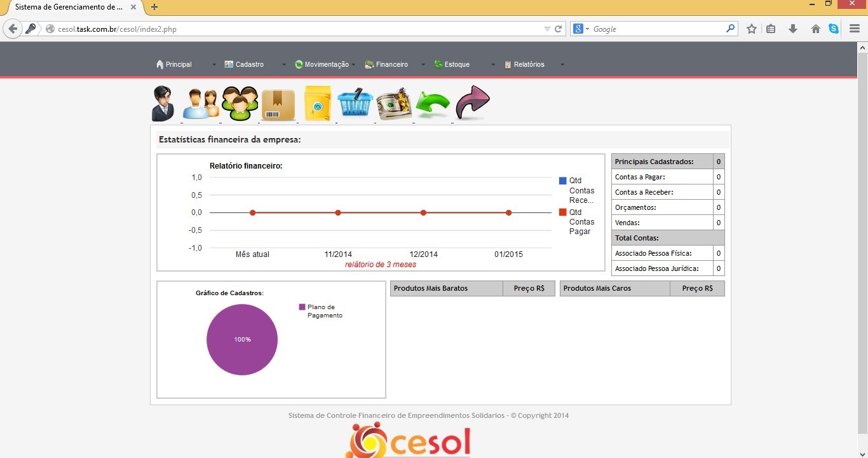Image resolution: width=868 pixels, height=458 pixels.
Task: Click the purple forward arrow icon
Action: pyautogui.click(x=472, y=103)
